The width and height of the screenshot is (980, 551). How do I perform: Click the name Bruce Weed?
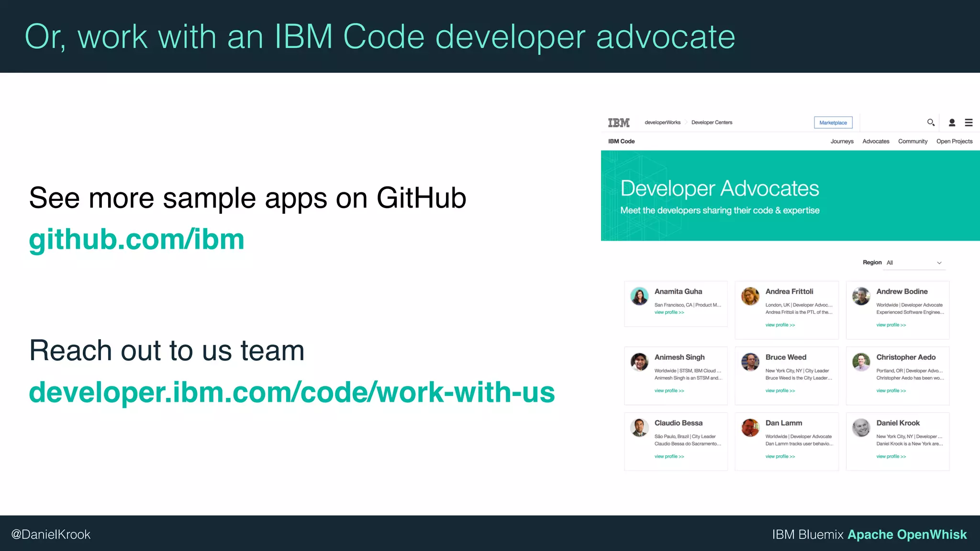tap(786, 357)
